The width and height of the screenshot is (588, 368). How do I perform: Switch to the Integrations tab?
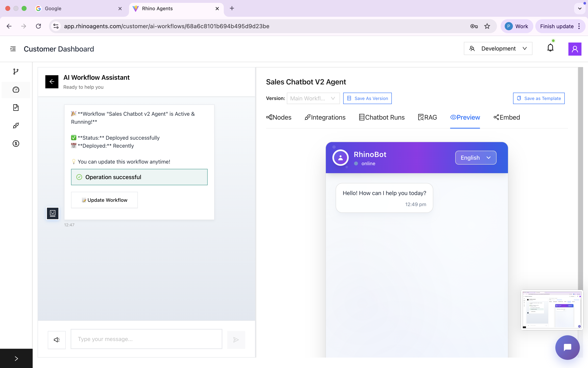tap(325, 117)
